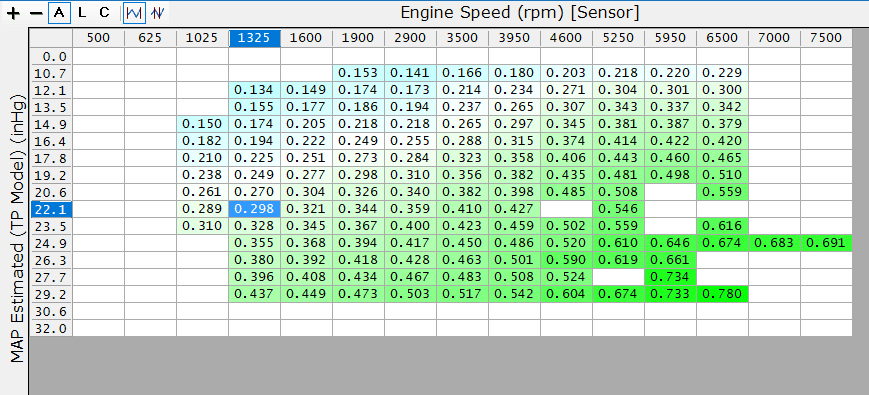Click the cell with value 0.141
869x395 pixels.
point(411,73)
